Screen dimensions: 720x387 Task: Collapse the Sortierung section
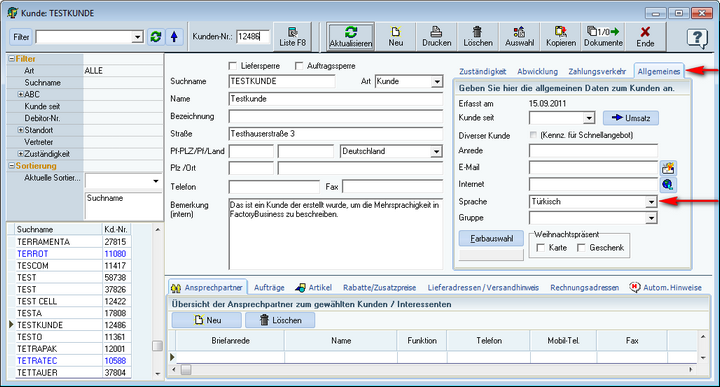(x=12, y=166)
